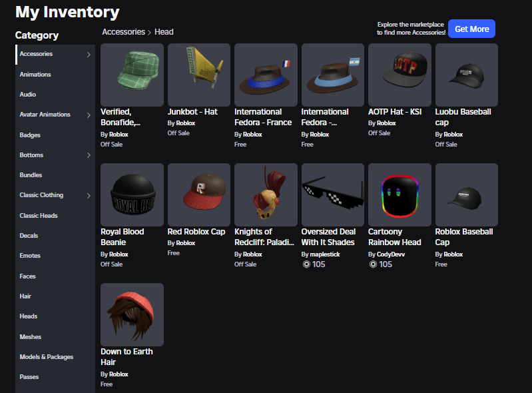532x393 pixels.
Task: Open the fedora with Argentina flag image
Action: pos(332,75)
